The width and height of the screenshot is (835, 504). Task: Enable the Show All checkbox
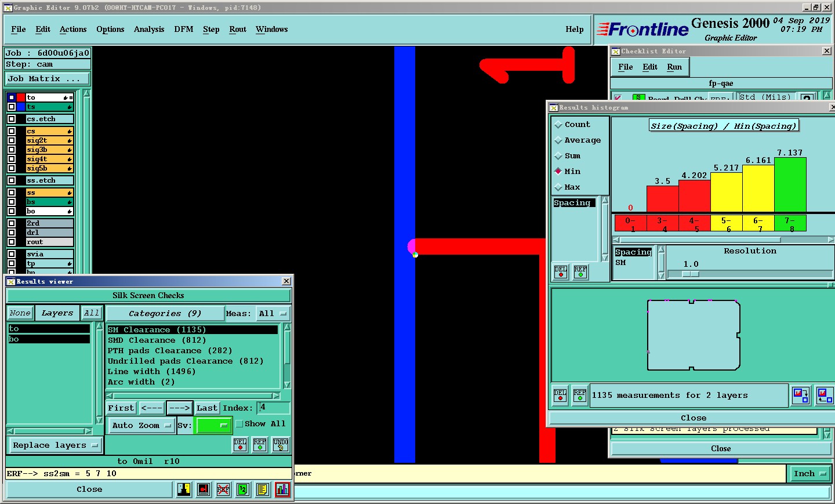(x=239, y=424)
